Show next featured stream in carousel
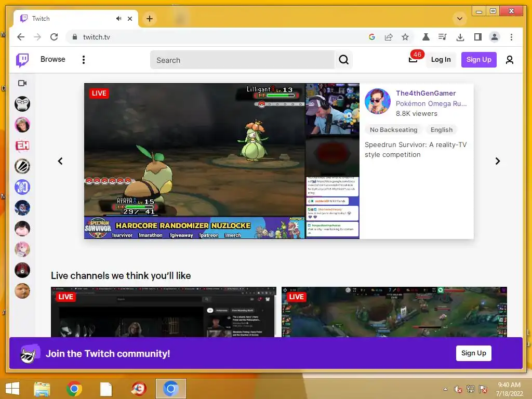Image resolution: width=532 pixels, height=399 pixels. click(x=497, y=161)
